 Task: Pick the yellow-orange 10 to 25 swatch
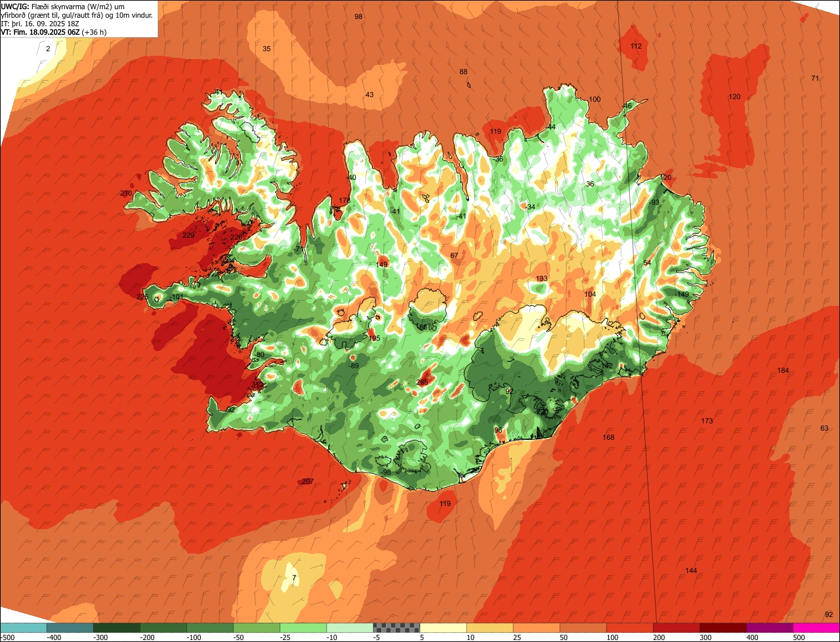coord(490,628)
